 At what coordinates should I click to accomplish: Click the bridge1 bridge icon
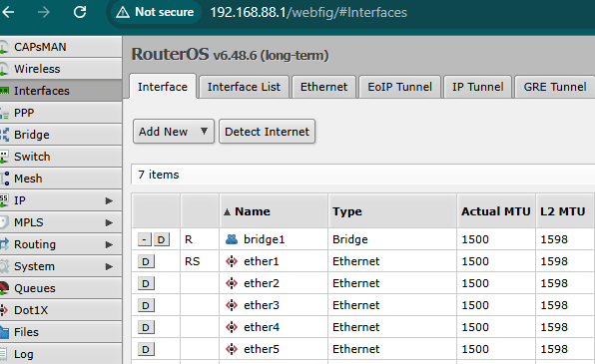pyautogui.click(x=232, y=239)
